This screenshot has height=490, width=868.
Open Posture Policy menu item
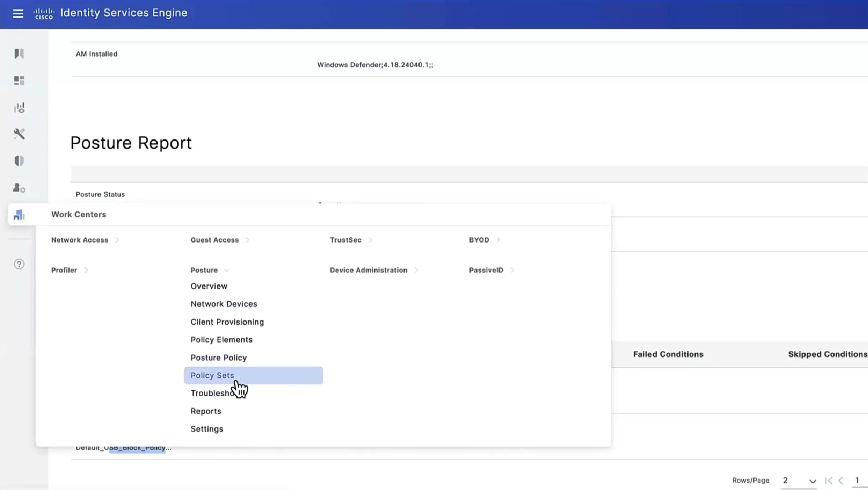[x=218, y=358]
